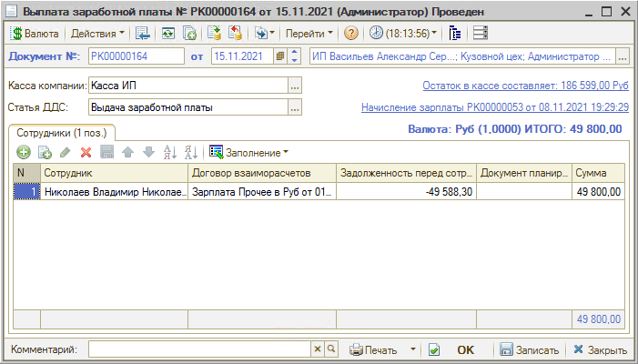Open the Действия dropdown menu
Screen dimensions: 638x364
point(98,33)
